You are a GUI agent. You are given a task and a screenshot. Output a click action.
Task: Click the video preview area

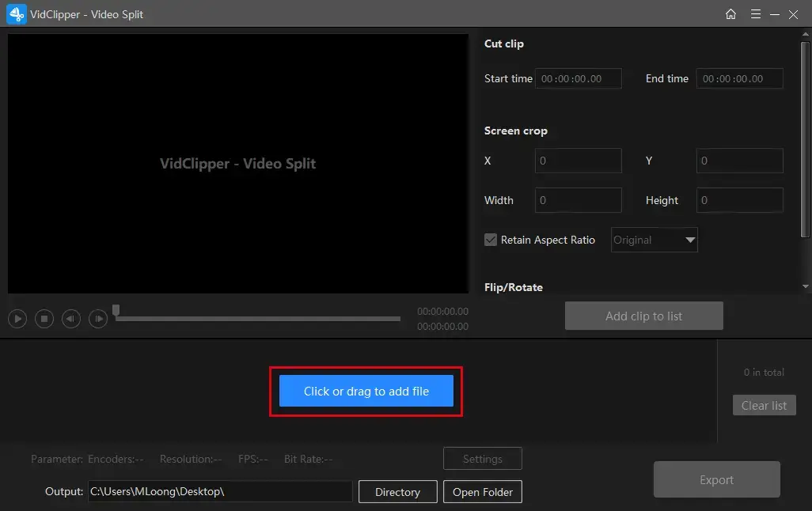[238, 164]
